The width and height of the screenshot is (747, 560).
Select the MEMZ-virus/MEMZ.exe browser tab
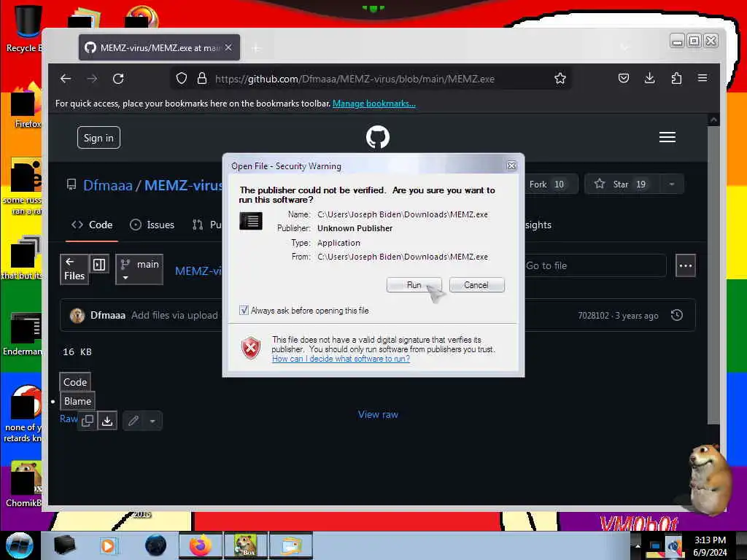click(x=159, y=47)
